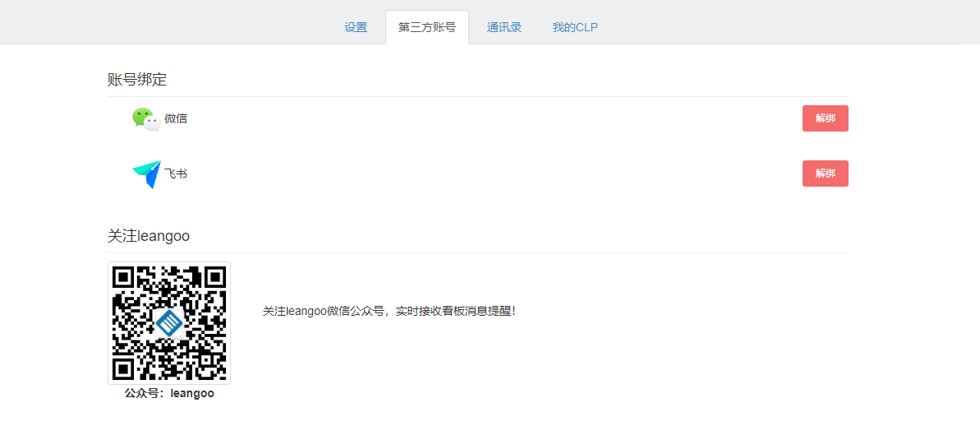This screenshot has width=980, height=435.
Task: Click the WeChat green chat bubble icon
Action: (x=141, y=117)
